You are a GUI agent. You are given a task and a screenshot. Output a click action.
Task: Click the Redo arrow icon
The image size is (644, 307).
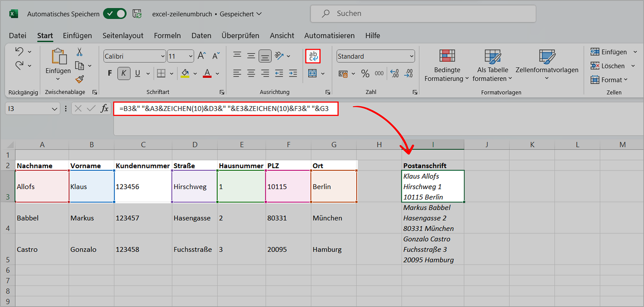(x=19, y=66)
